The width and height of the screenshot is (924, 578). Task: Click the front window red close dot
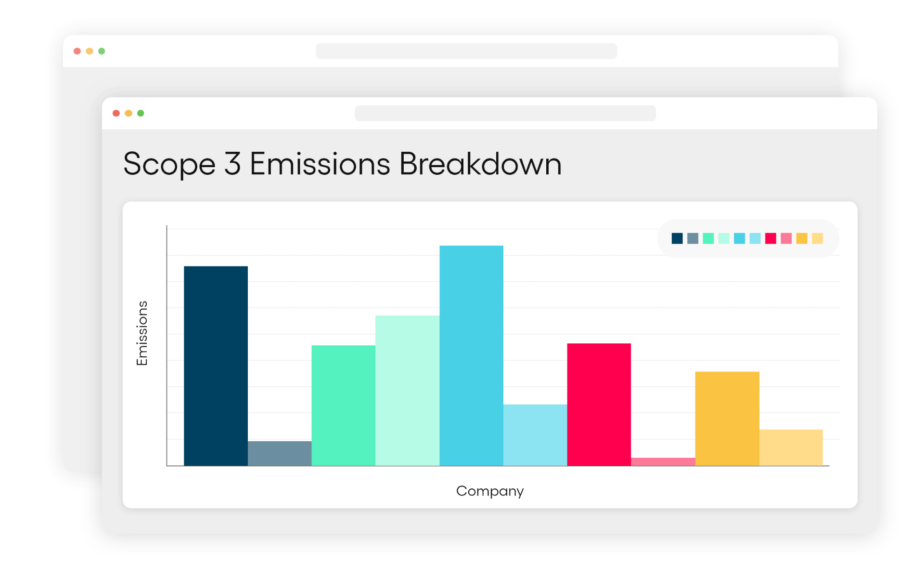coord(116,113)
